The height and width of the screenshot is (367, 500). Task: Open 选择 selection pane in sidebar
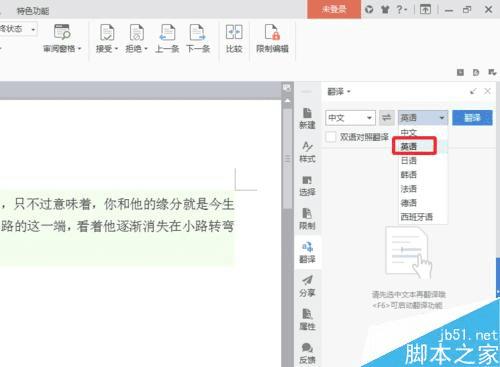(x=307, y=186)
